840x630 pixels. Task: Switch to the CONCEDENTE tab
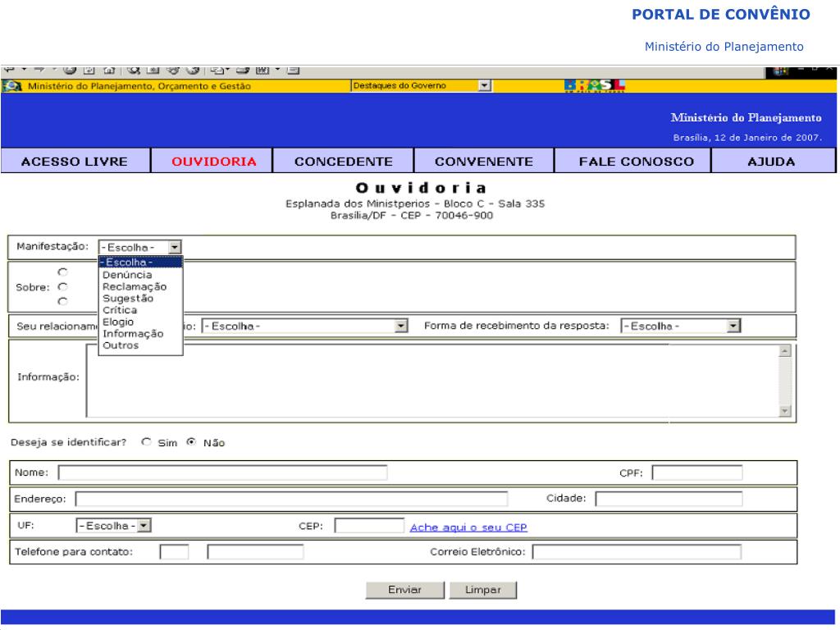344,162
